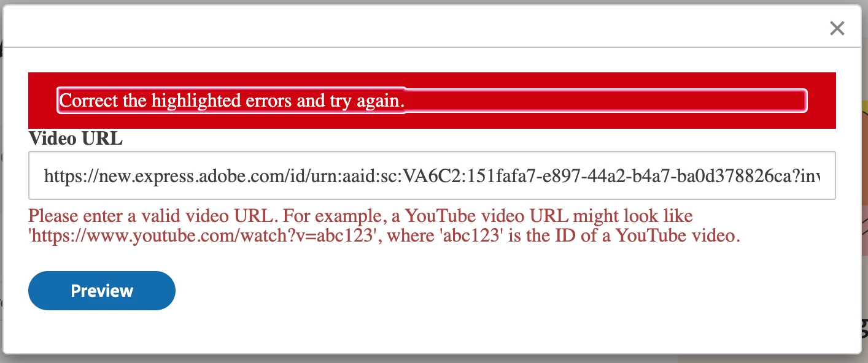This screenshot has height=363, width=868.
Task: Select the red error banner message
Action: pos(432,101)
